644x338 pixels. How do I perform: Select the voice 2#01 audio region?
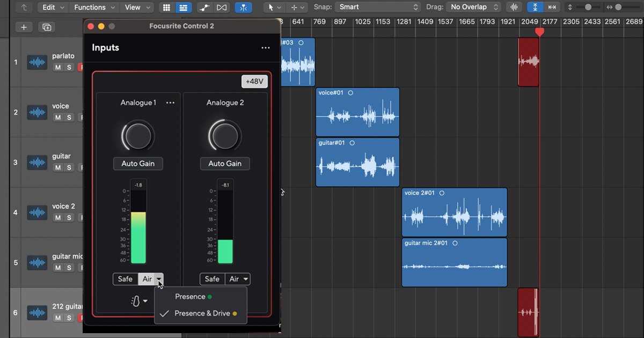click(455, 212)
